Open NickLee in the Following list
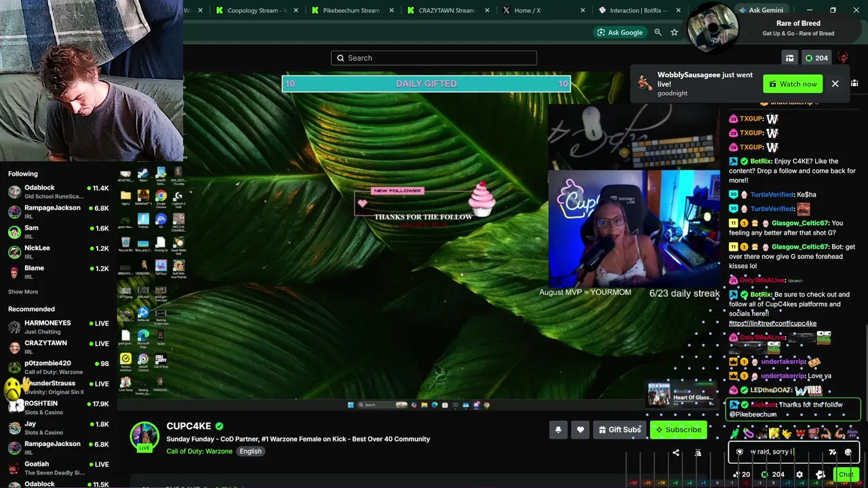The image size is (868, 488). point(58,252)
